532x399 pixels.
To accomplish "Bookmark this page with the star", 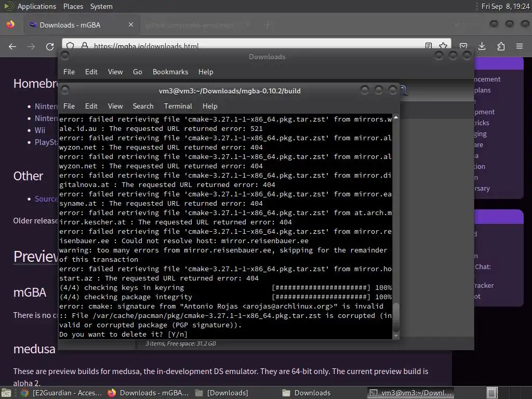I will tap(443, 46).
